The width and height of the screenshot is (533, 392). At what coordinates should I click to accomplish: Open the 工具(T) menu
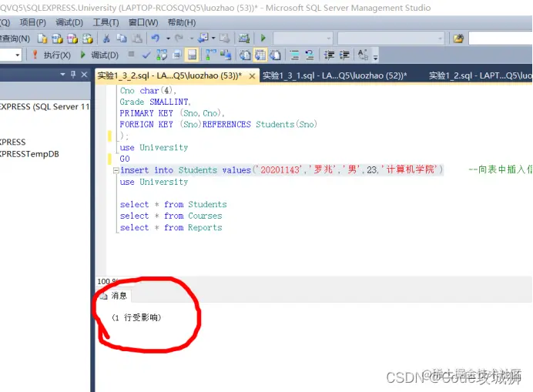[x=106, y=22]
